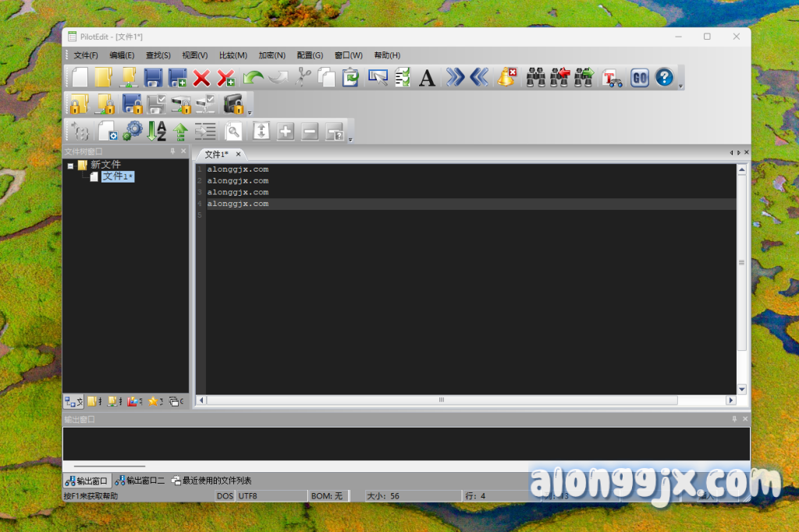Click the red X close file icon

201,77
